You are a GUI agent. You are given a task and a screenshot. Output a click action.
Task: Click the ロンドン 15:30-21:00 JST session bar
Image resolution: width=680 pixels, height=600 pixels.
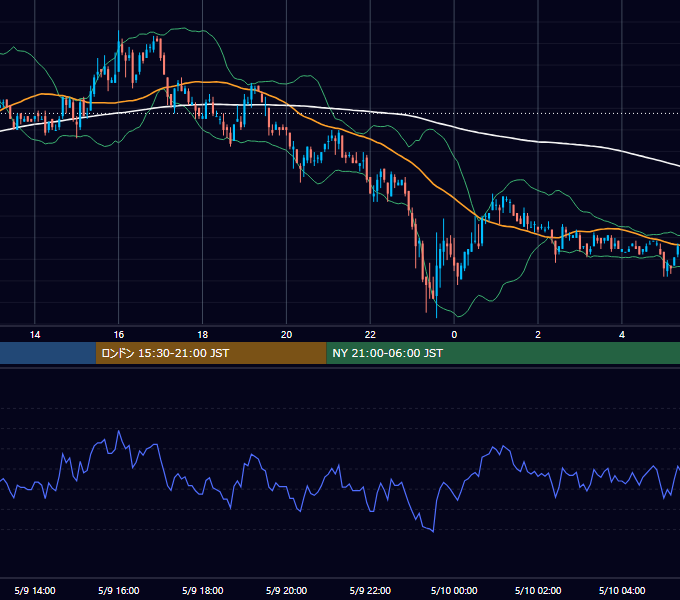(211, 353)
